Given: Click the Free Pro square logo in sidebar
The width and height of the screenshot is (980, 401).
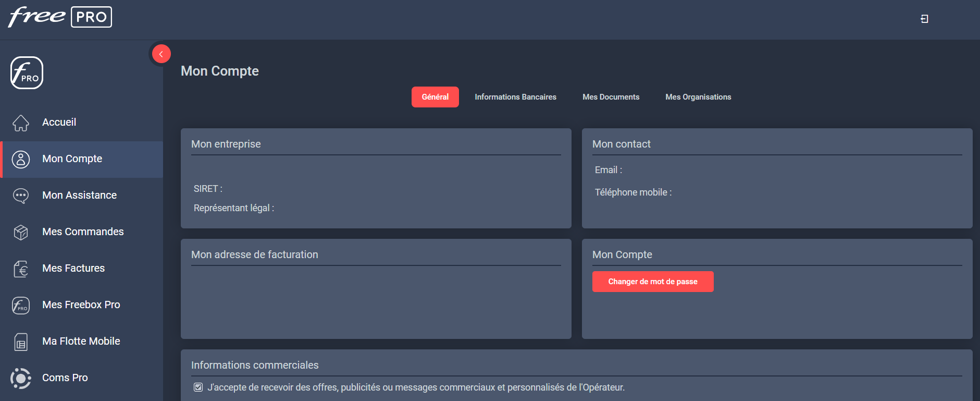Looking at the screenshot, I should 27,73.
